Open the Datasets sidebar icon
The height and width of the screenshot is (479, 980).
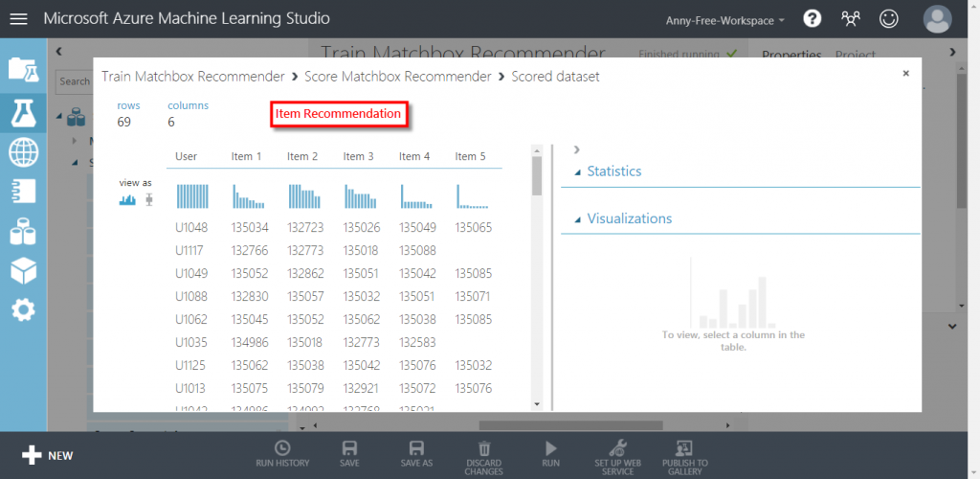[23, 232]
